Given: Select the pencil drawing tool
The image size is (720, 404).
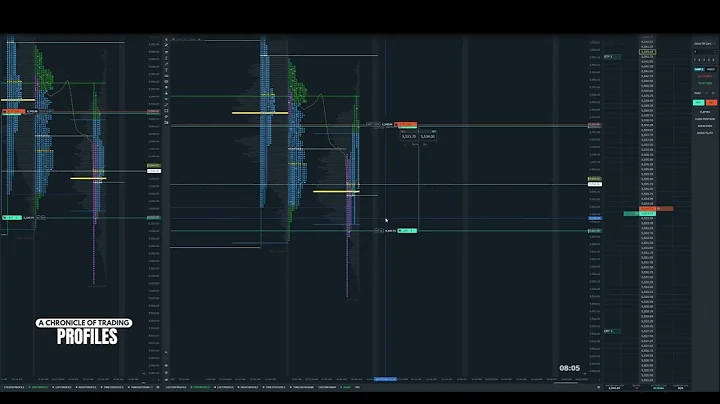Looking at the screenshot, I should [166, 45].
